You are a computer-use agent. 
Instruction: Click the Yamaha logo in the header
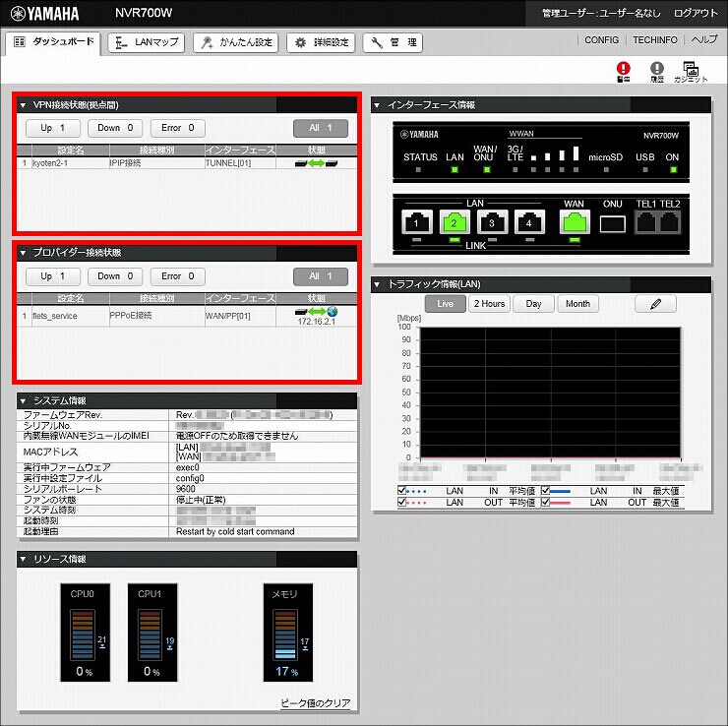[45, 14]
